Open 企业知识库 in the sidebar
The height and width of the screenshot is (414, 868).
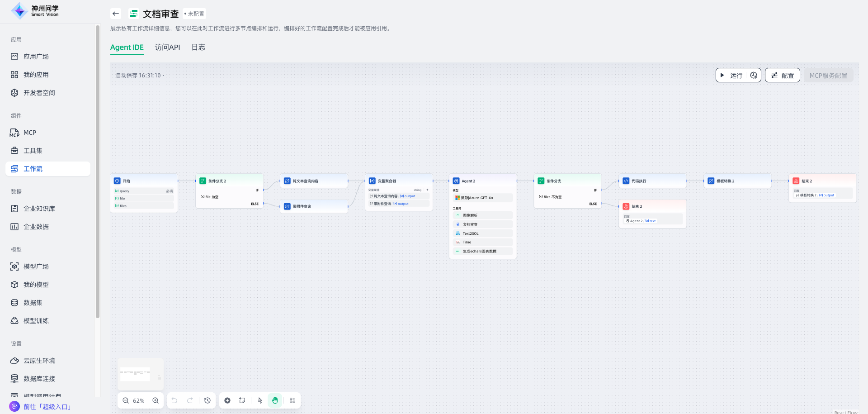[x=39, y=209]
